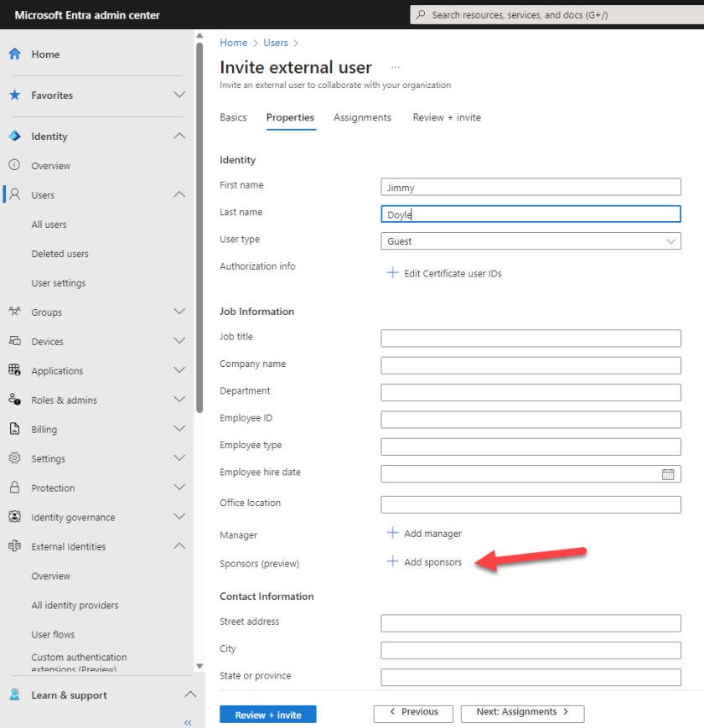This screenshot has height=728, width=704.
Task: Click the sidebar vertical scrollbar thumb
Action: (199, 228)
